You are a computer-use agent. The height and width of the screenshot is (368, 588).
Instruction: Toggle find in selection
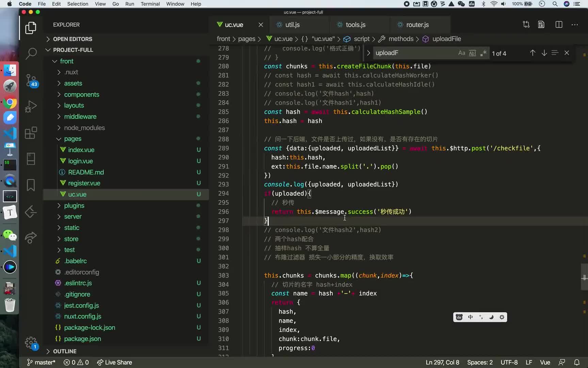[x=555, y=53]
